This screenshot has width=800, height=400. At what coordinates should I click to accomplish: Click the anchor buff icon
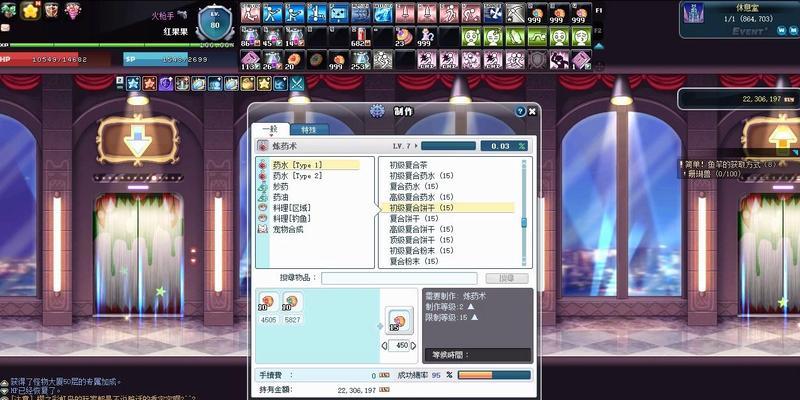[182, 83]
